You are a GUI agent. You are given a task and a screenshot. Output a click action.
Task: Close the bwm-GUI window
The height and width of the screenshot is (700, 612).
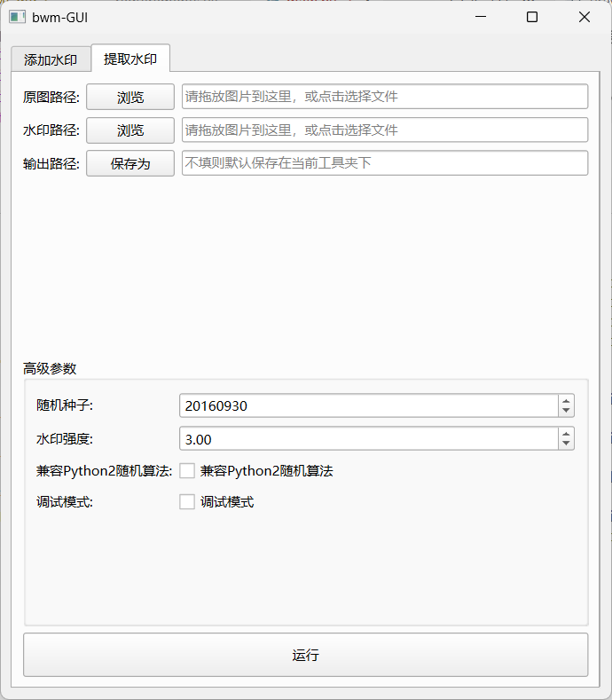(x=585, y=17)
